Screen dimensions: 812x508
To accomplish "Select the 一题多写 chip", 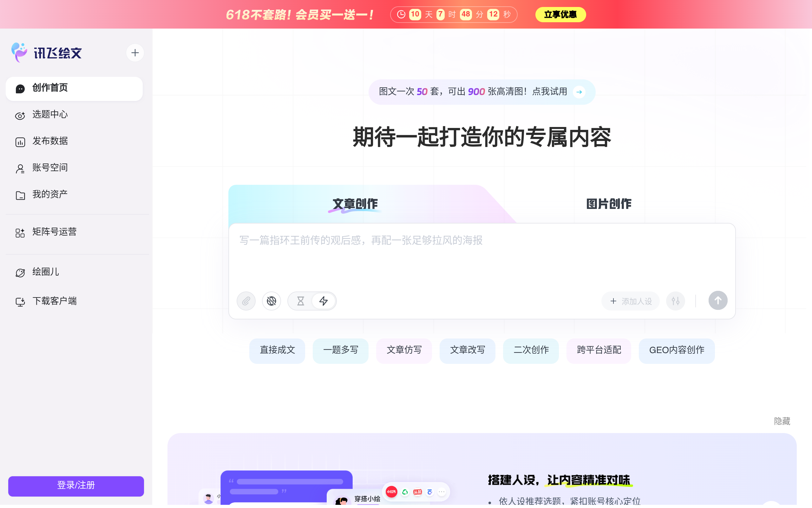I will click(341, 351).
